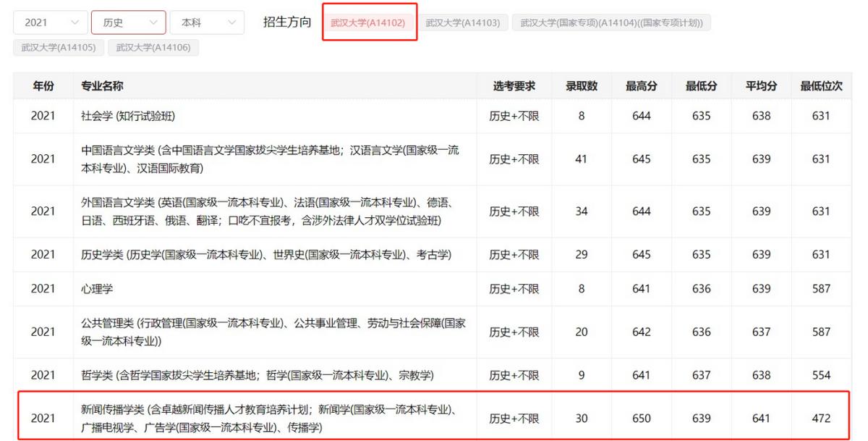Sort by the 最低分 column
868x441 pixels.
[700, 85]
